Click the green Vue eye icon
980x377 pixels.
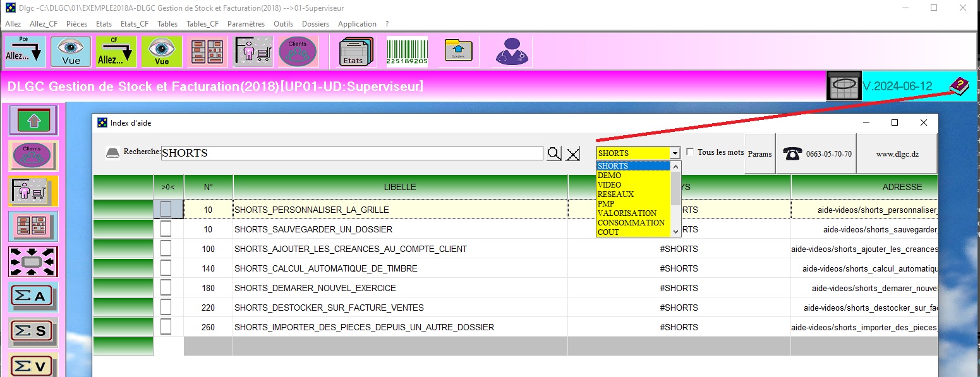162,52
